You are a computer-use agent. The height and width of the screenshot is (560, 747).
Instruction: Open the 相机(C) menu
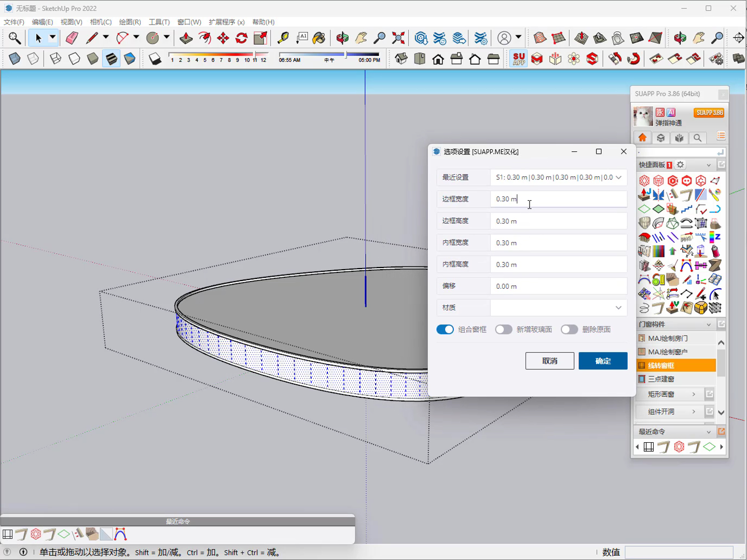pos(101,22)
